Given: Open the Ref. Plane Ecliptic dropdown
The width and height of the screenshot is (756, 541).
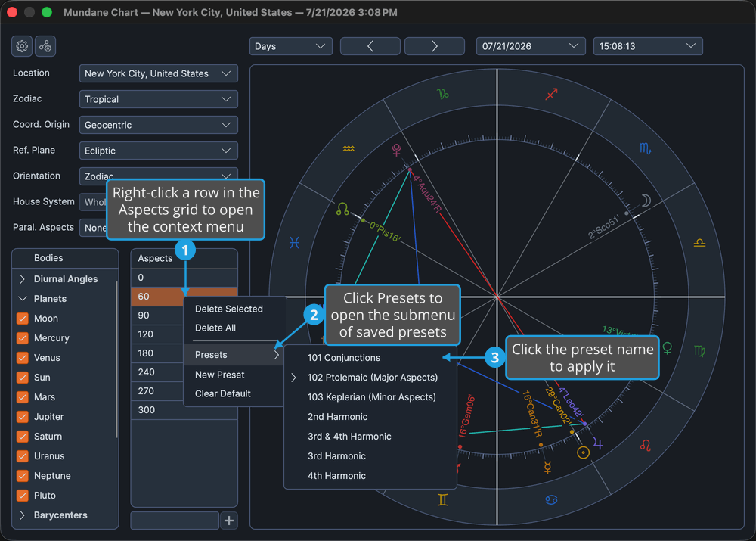Looking at the screenshot, I should coord(158,151).
